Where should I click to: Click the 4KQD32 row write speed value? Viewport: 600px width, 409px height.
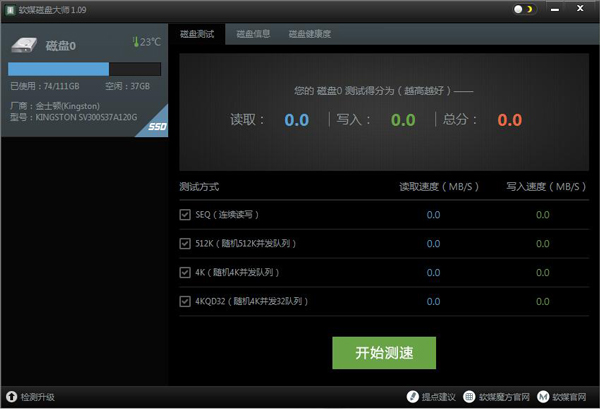[543, 301]
